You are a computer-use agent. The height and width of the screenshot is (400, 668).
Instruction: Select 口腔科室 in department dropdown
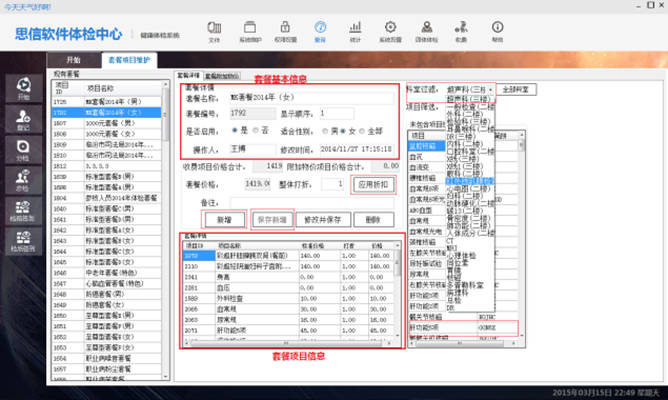click(x=470, y=151)
